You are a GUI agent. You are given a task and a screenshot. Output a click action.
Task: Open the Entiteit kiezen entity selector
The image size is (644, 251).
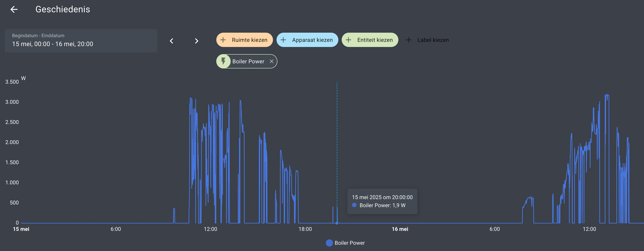[x=375, y=40]
